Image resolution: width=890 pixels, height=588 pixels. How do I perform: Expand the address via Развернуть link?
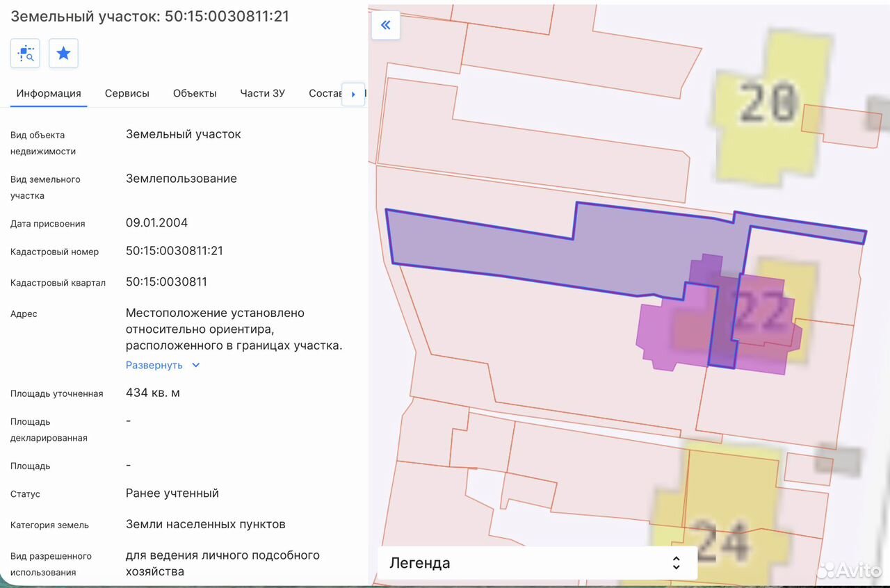(154, 365)
